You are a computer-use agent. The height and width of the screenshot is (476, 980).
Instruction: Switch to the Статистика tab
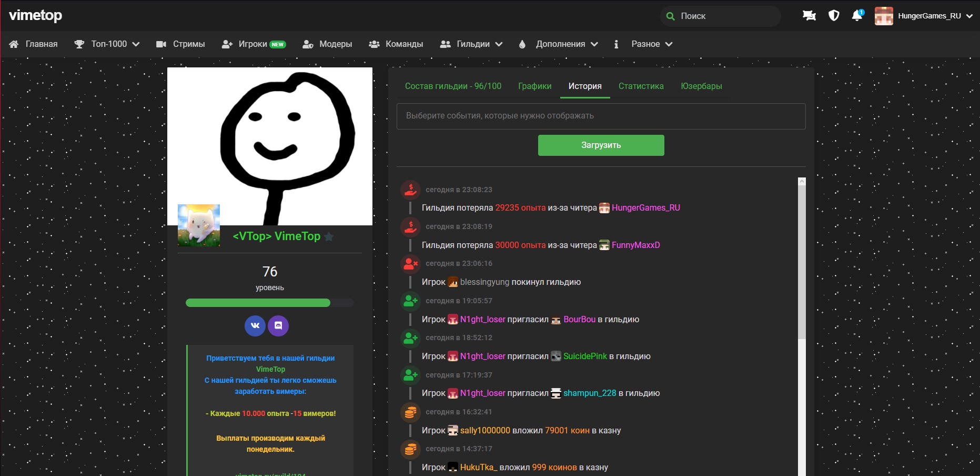641,86
